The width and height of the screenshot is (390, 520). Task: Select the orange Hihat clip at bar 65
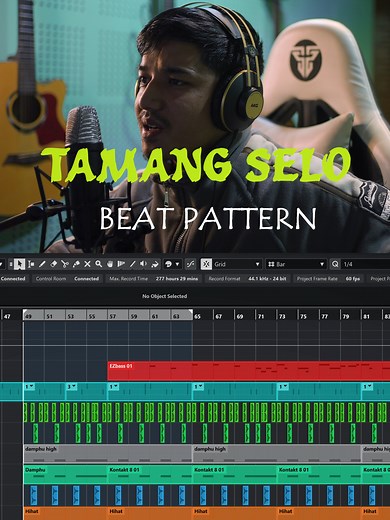tap(235, 514)
